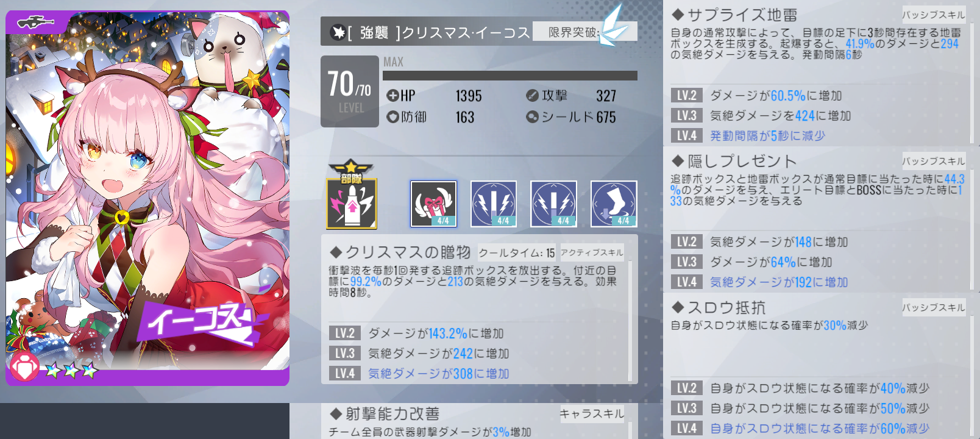Select the slow resistance boot skill icon
The width and height of the screenshot is (980, 439).
pos(614,204)
